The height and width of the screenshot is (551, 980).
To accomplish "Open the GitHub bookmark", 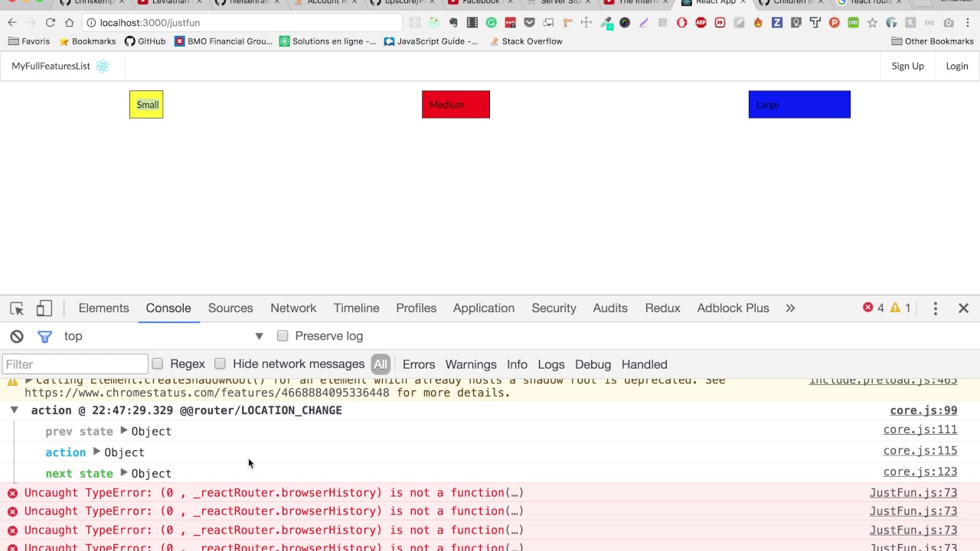I will (x=145, y=41).
